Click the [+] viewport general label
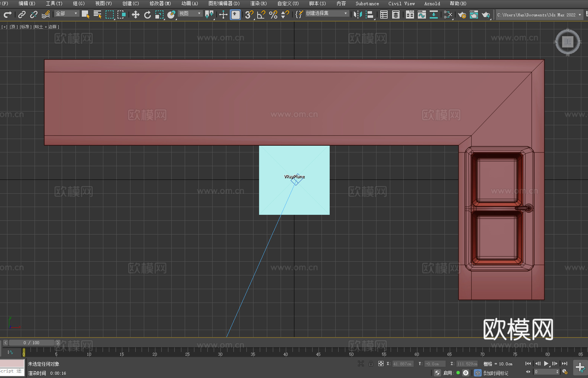Screen dimensions: 588x378 click(4, 27)
